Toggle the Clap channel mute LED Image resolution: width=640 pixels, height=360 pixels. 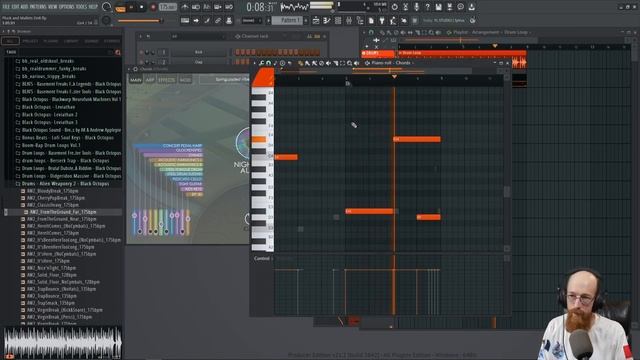141,62
